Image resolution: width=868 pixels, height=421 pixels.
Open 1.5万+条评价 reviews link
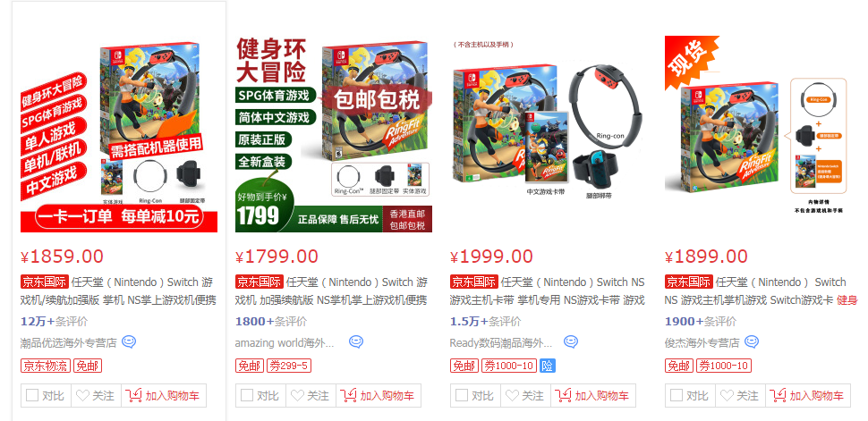tap(486, 322)
